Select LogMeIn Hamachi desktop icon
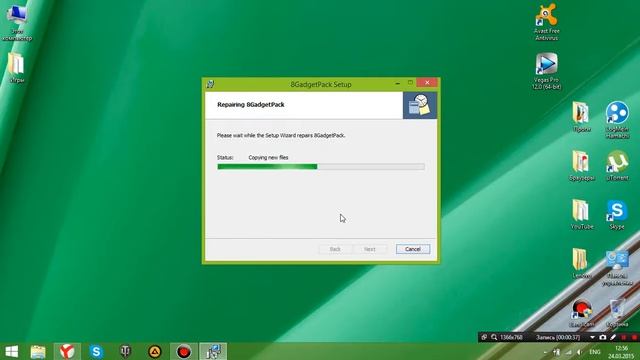Screen dimensions: 640x360 pos(617,120)
